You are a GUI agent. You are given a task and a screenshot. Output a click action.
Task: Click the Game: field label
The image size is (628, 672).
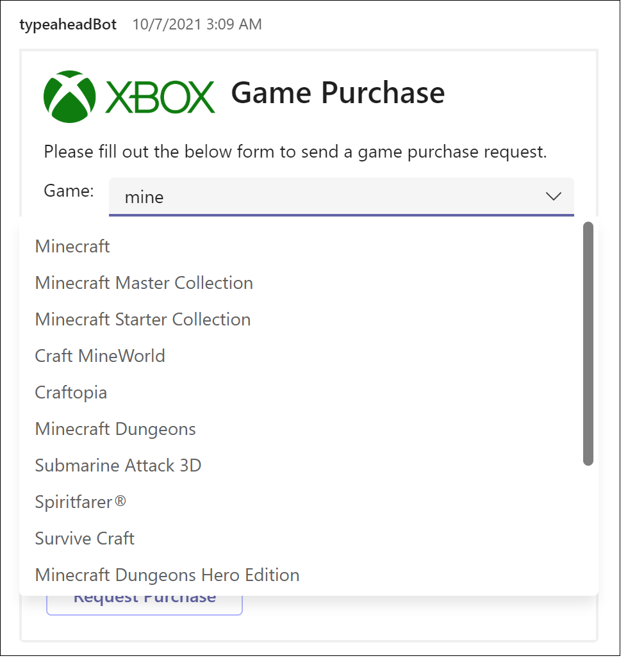coord(69,190)
